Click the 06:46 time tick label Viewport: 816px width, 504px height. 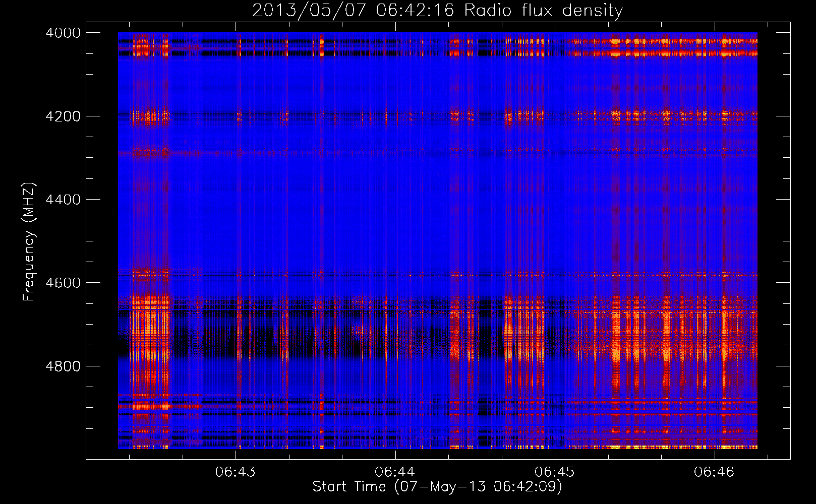714,472
